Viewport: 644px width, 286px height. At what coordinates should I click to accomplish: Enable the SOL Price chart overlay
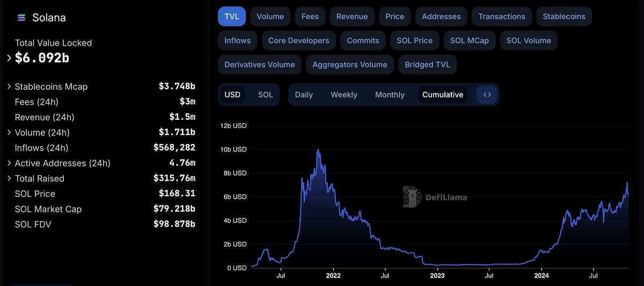pyautogui.click(x=415, y=40)
